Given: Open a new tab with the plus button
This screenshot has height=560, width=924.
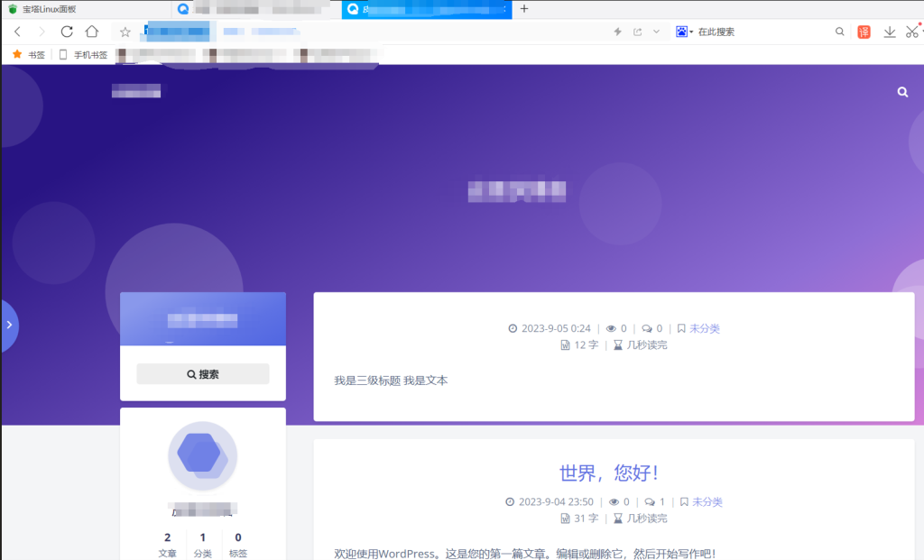Looking at the screenshot, I should [524, 9].
